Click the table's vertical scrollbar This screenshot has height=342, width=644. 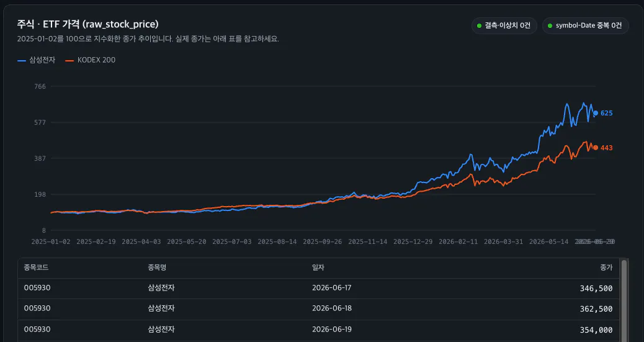624,300
